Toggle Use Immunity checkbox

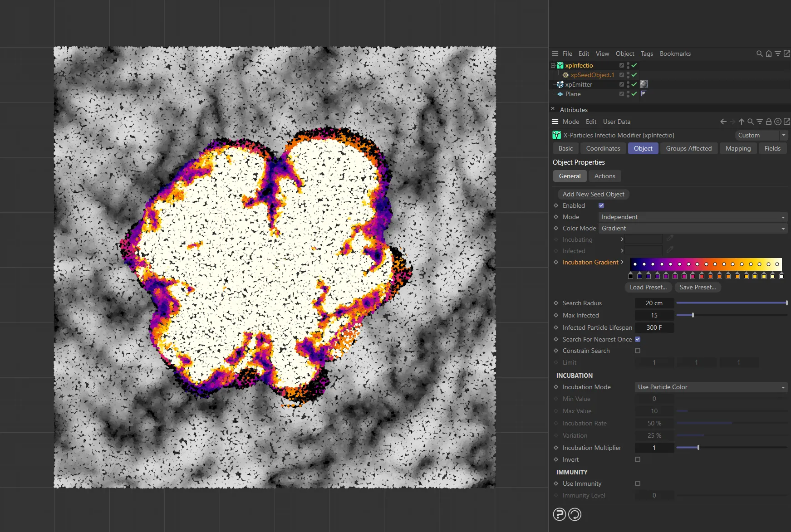coord(638,483)
